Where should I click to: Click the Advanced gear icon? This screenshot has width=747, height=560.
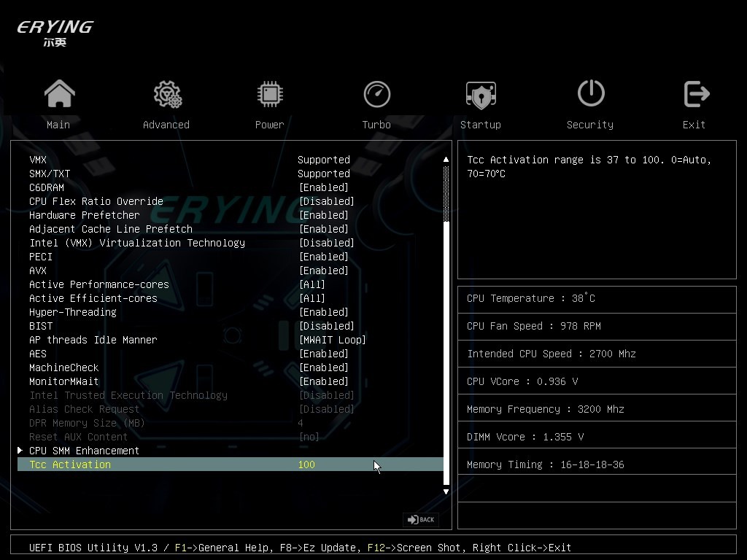166,95
